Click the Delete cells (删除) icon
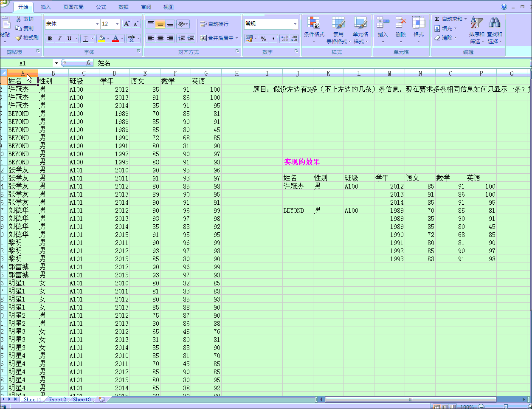The height and width of the screenshot is (409, 532). tap(400, 28)
